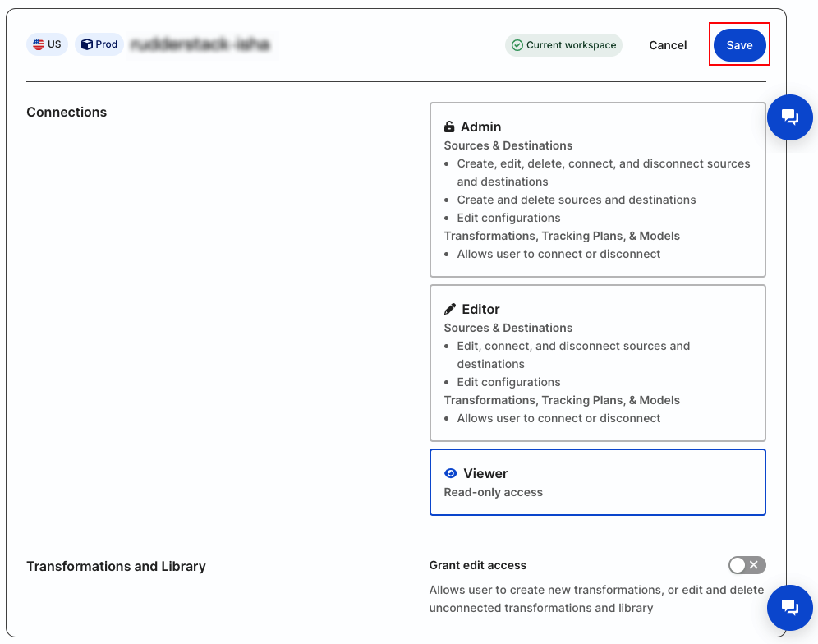The width and height of the screenshot is (818, 644).
Task: Click Admin's Transformations, Tracking Plans, & Models subheading
Action: pyautogui.click(x=561, y=236)
